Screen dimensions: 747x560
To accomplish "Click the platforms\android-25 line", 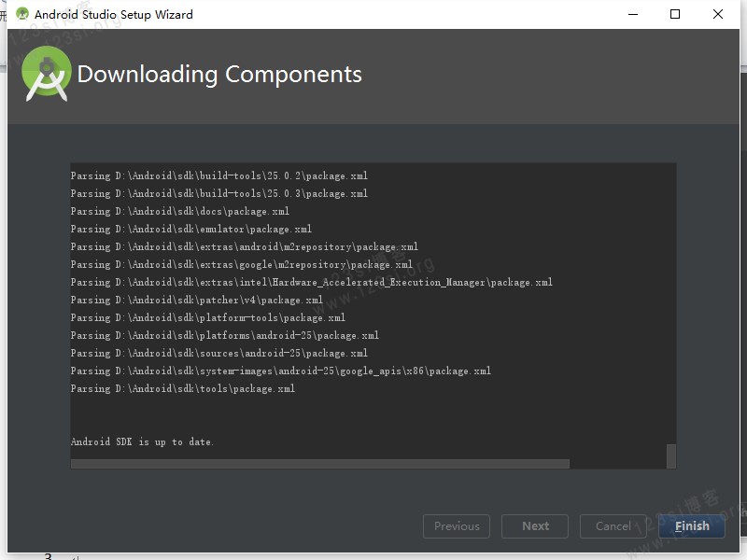I will [x=225, y=335].
